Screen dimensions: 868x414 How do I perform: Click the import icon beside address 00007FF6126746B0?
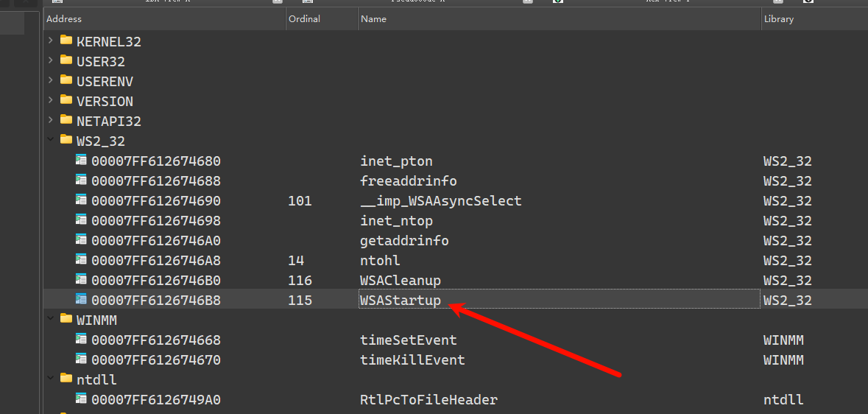(x=82, y=280)
